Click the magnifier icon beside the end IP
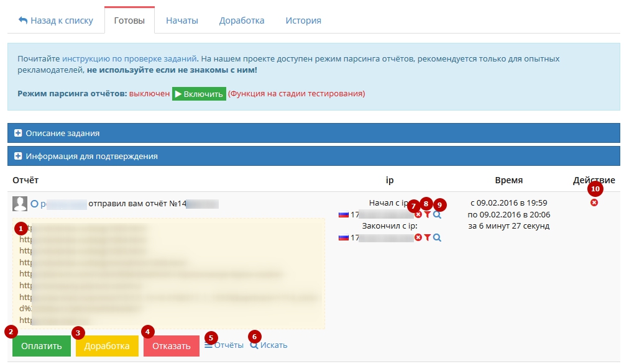 click(438, 237)
